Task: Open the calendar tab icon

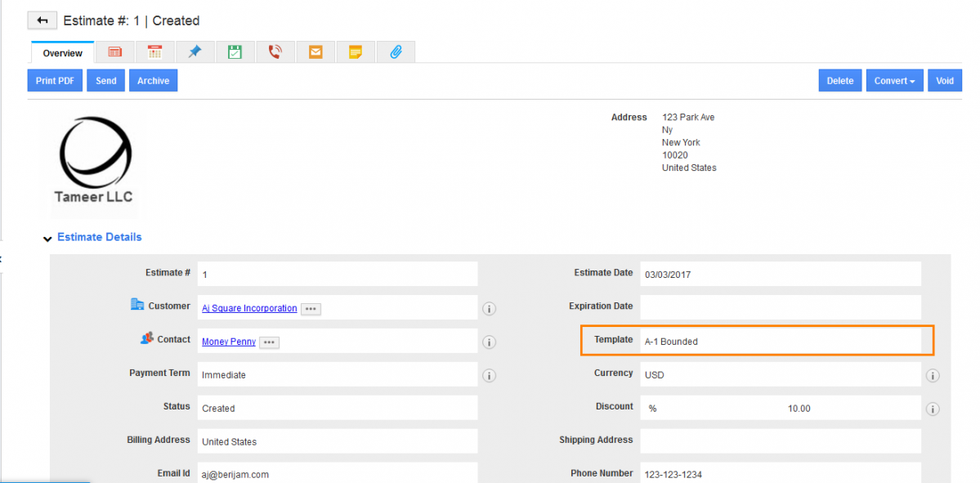Action: pyautogui.click(x=155, y=52)
